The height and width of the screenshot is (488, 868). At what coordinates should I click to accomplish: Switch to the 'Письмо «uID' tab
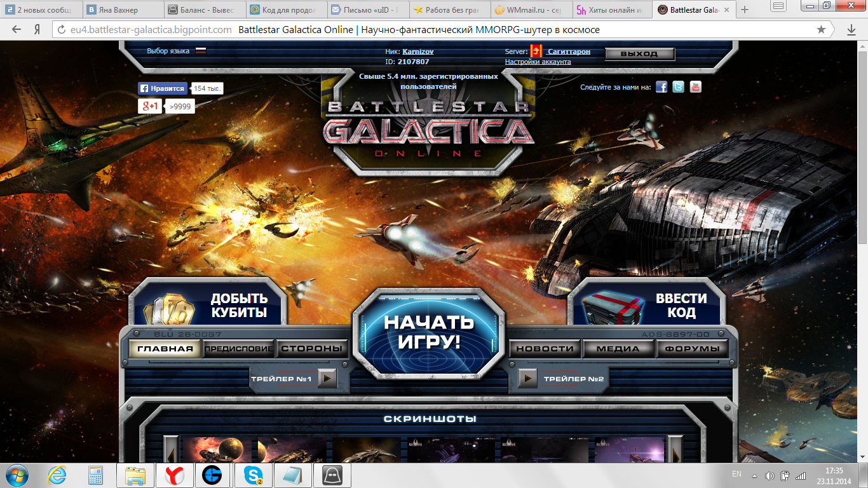tap(367, 10)
